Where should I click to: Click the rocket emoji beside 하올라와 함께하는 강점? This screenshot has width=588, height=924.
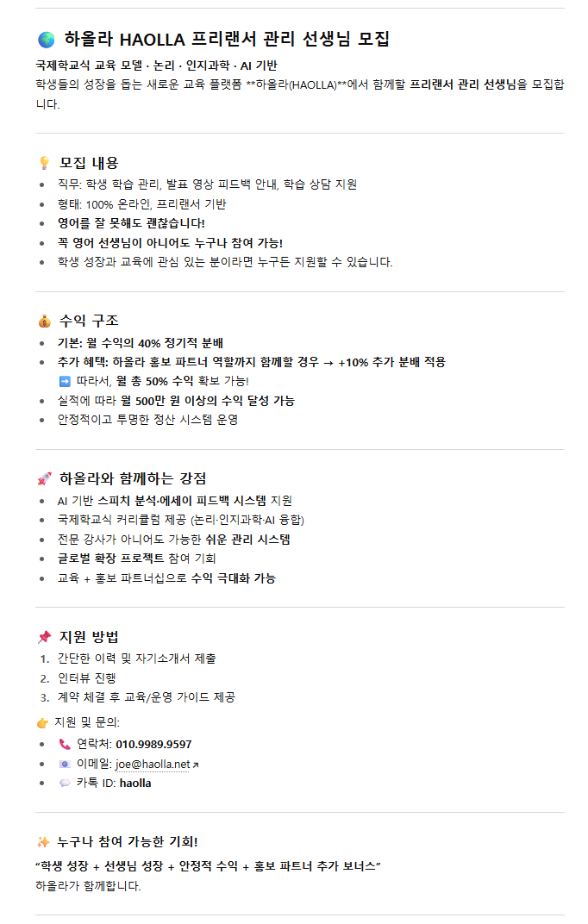[44, 478]
